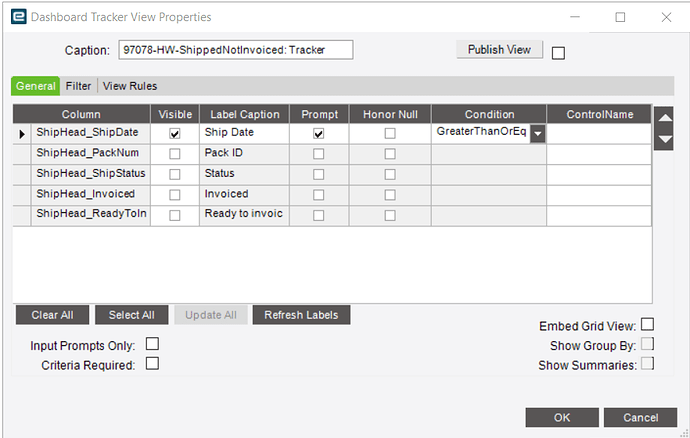Switch to the Filter tab
This screenshot has width=690, height=438.
click(x=79, y=86)
